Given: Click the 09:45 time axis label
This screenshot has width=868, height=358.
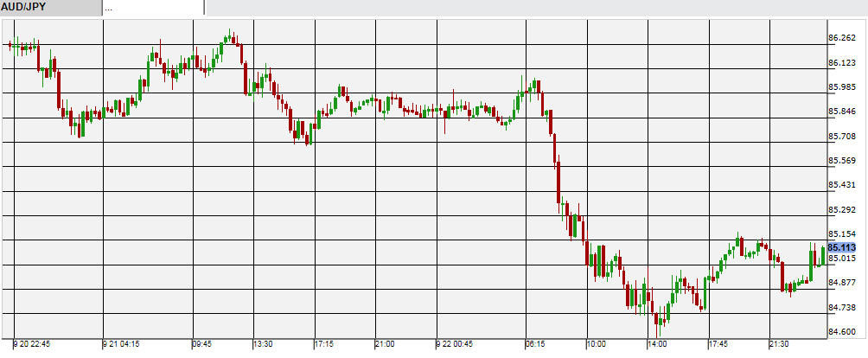Looking at the screenshot, I should pos(202,344).
